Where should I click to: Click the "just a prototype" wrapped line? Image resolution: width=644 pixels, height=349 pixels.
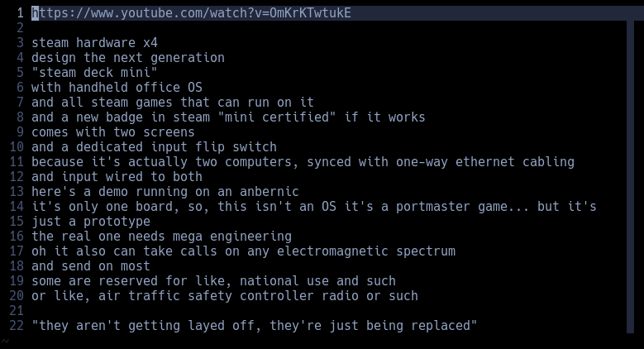(91, 222)
